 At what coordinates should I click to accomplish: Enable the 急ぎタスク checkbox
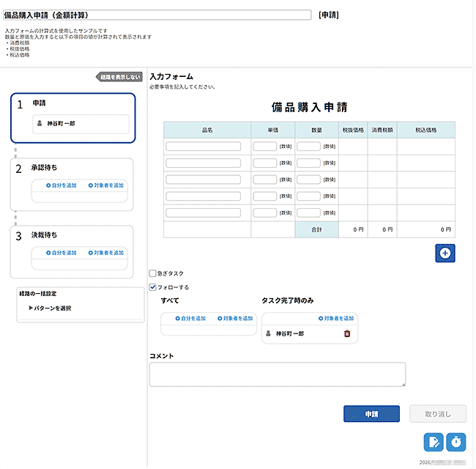coord(153,273)
